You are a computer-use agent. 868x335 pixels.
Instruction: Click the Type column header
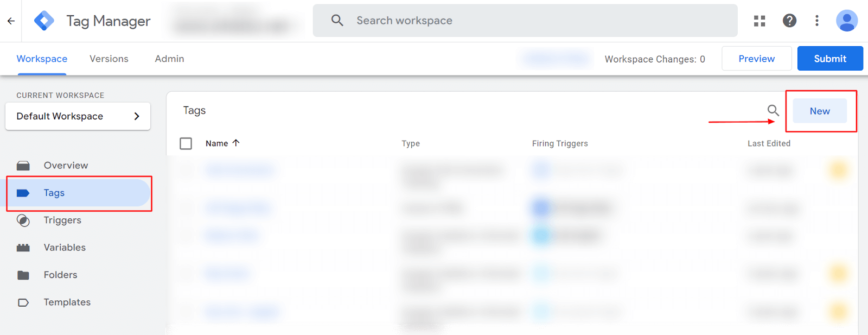411,143
